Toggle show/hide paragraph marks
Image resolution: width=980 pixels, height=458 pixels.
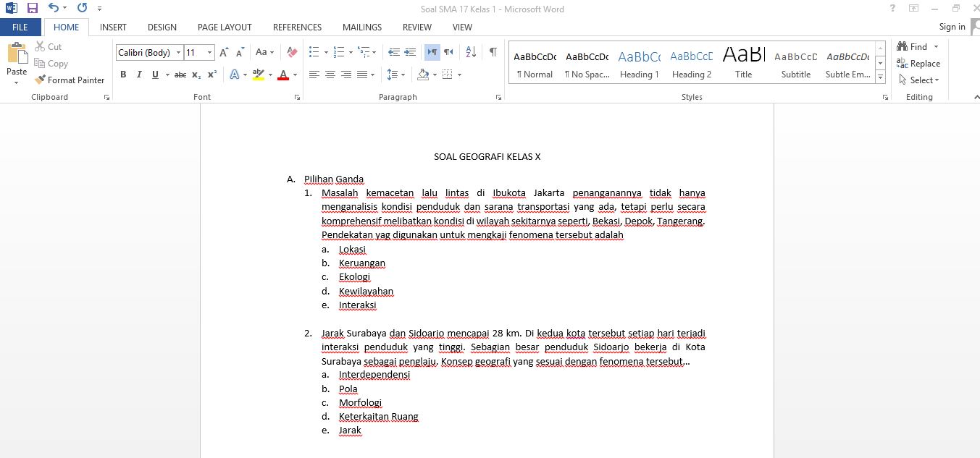click(493, 53)
